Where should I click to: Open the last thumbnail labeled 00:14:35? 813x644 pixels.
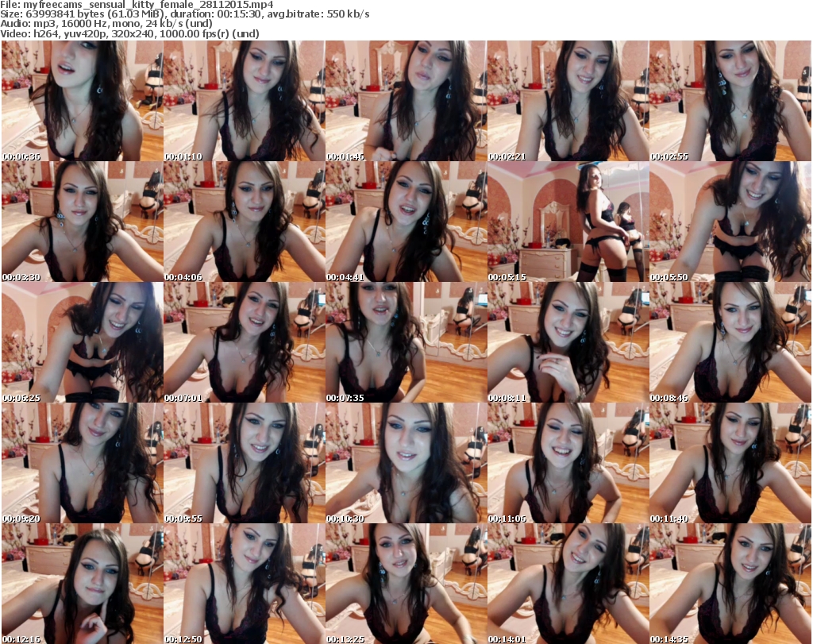click(730, 584)
